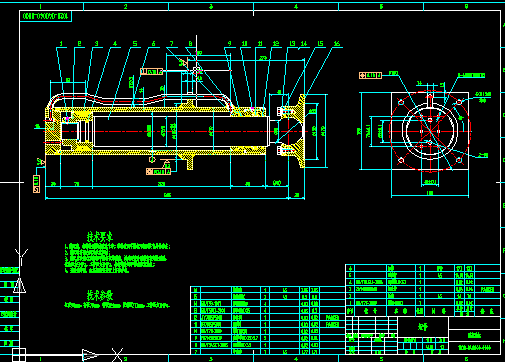Click the UCS Y-axis icon
The height and width of the screenshot is (362, 505).
tap(21, 271)
